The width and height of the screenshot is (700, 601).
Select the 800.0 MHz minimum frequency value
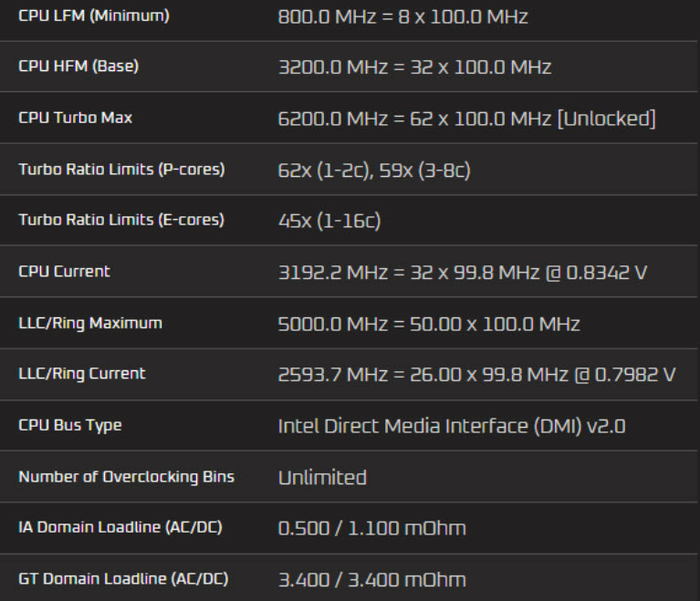coord(402,16)
